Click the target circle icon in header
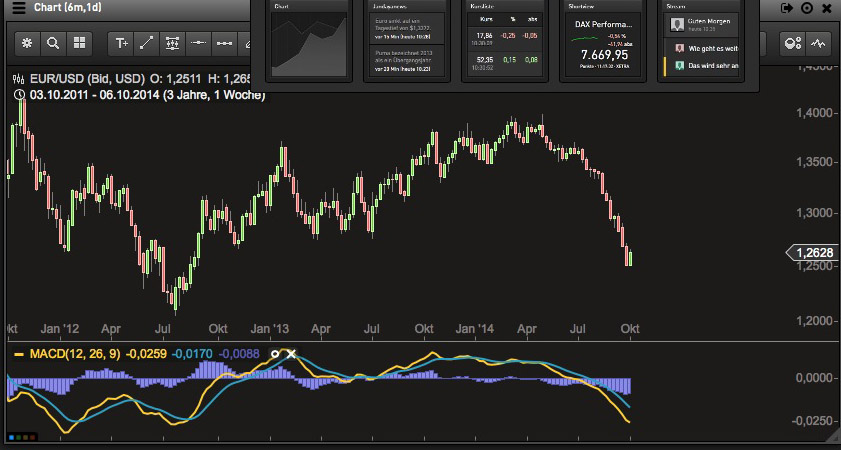Image resolution: width=841 pixels, height=450 pixels. click(807, 8)
